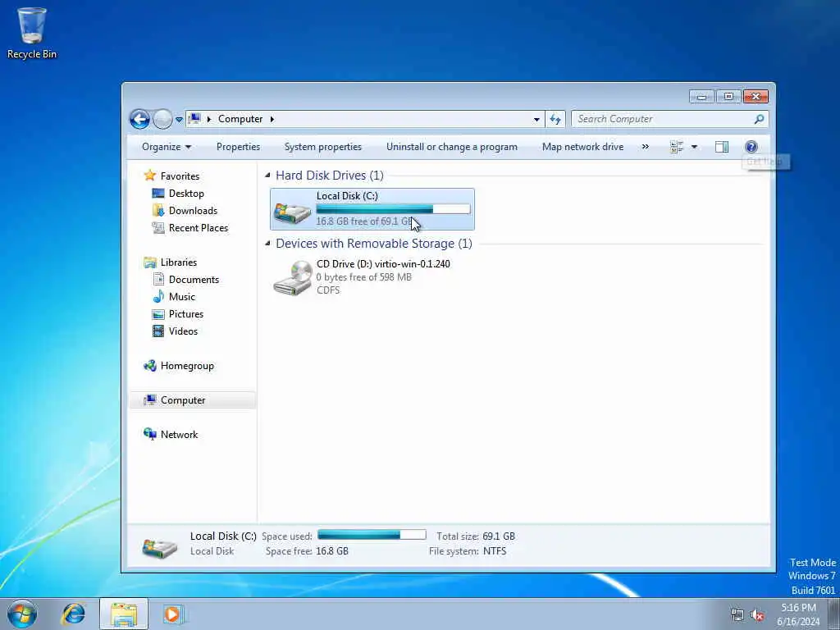Image resolution: width=840 pixels, height=630 pixels.
Task: Collapse the Hard Disk Drives group
Action: (267, 176)
